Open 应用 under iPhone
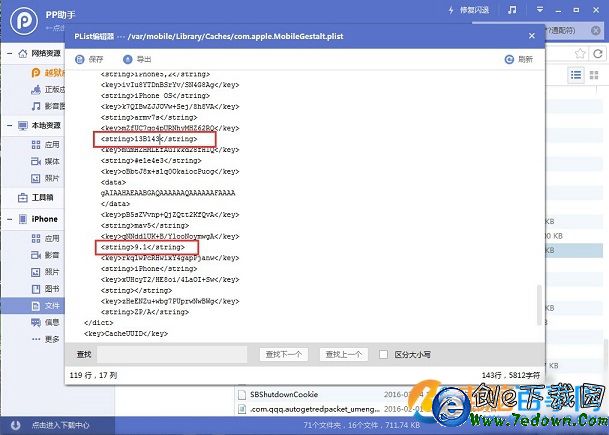This screenshot has height=435, width=609. click(x=45, y=238)
